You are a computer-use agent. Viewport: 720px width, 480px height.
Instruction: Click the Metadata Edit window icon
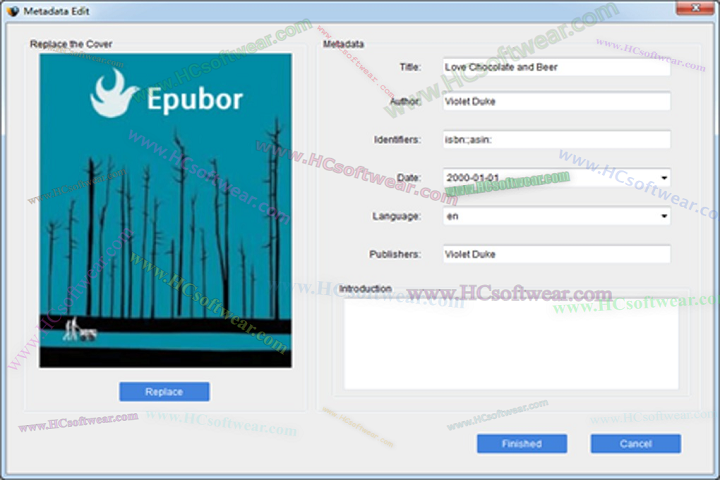(x=11, y=10)
